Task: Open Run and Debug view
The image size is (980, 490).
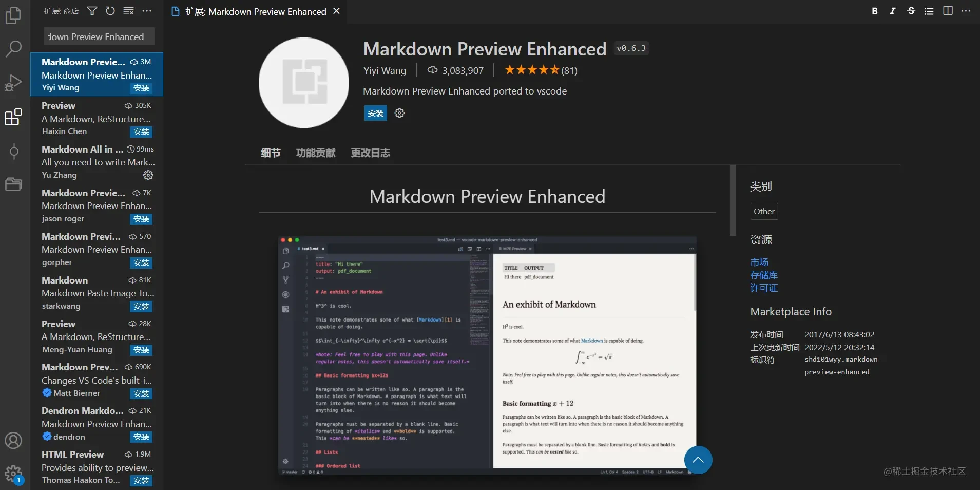Action: pyautogui.click(x=13, y=83)
